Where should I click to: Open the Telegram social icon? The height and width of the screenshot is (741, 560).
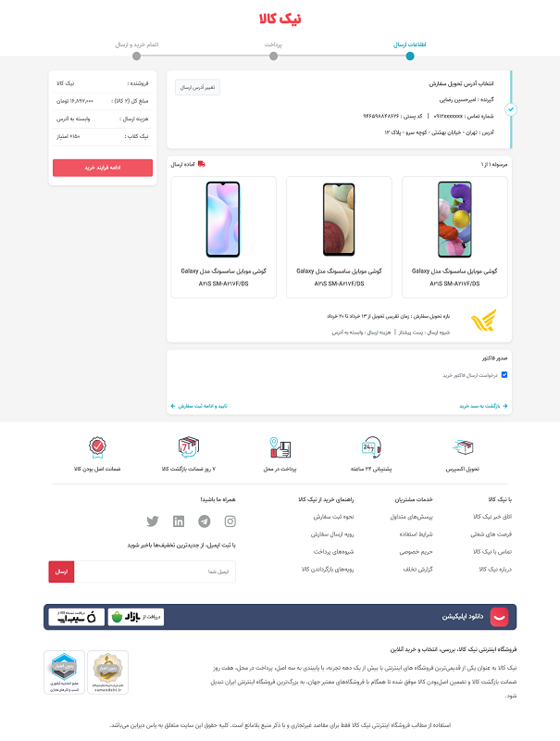tap(205, 521)
